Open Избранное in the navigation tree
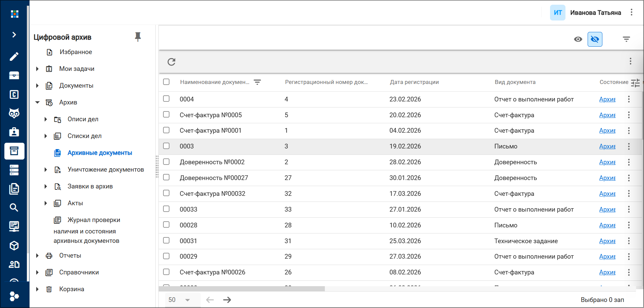The width and height of the screenshot is (644, 308). click(x=76, y=52)
